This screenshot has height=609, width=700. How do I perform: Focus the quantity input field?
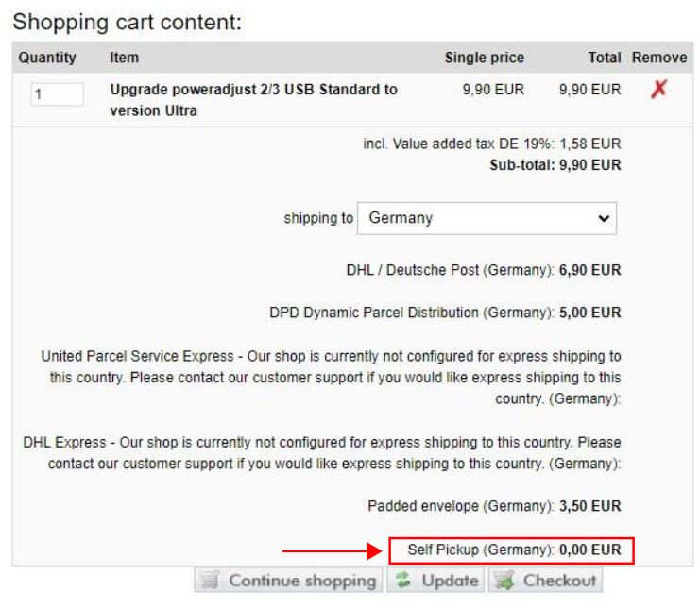click(x=57, y=94)
